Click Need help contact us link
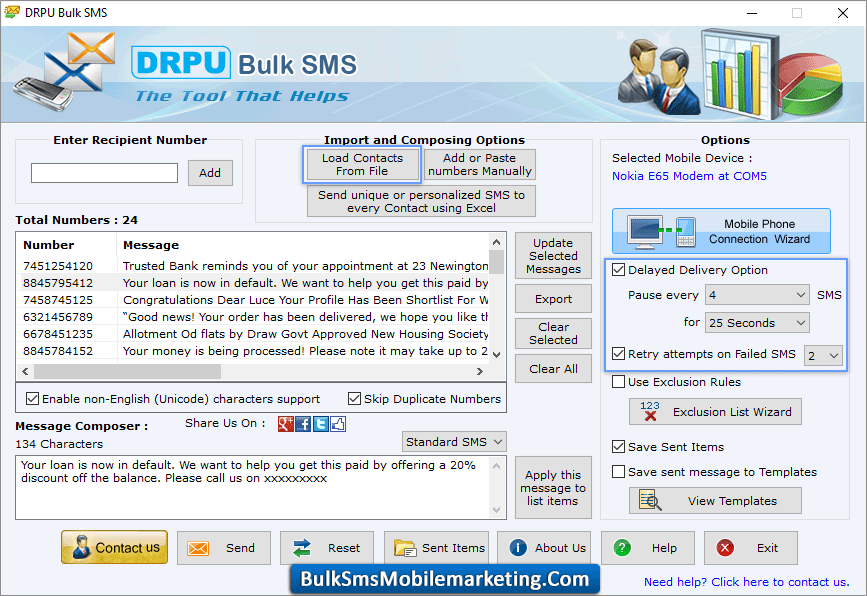Image resolution: width=867 pixels, height=596 pixels. click(746, 582)
